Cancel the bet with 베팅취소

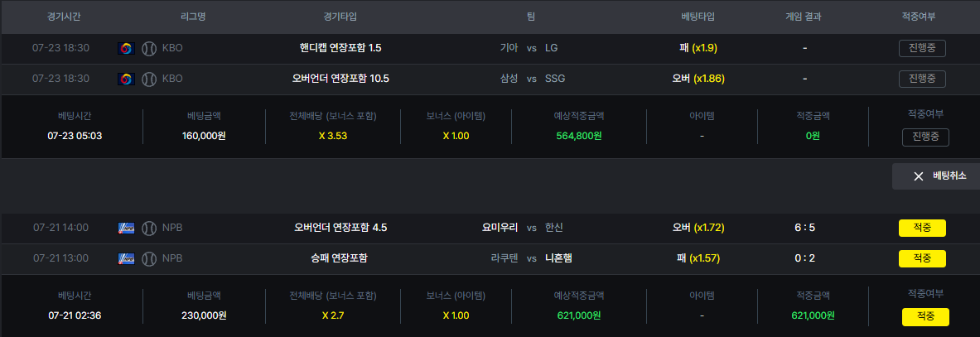[x=935, y=176]
